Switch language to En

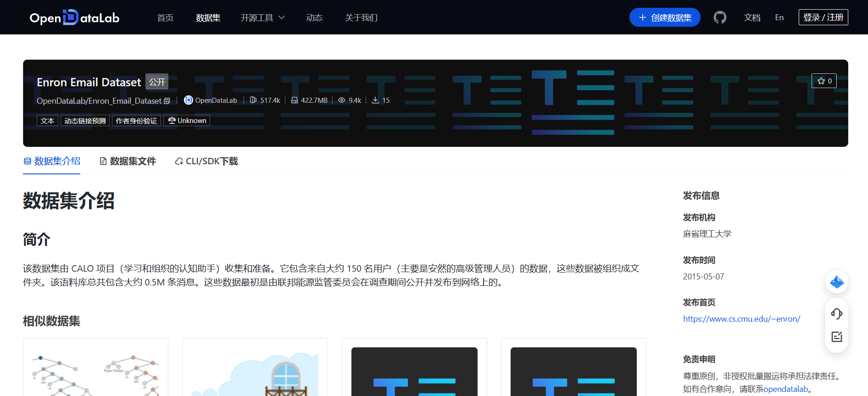[x=779, y=17]
